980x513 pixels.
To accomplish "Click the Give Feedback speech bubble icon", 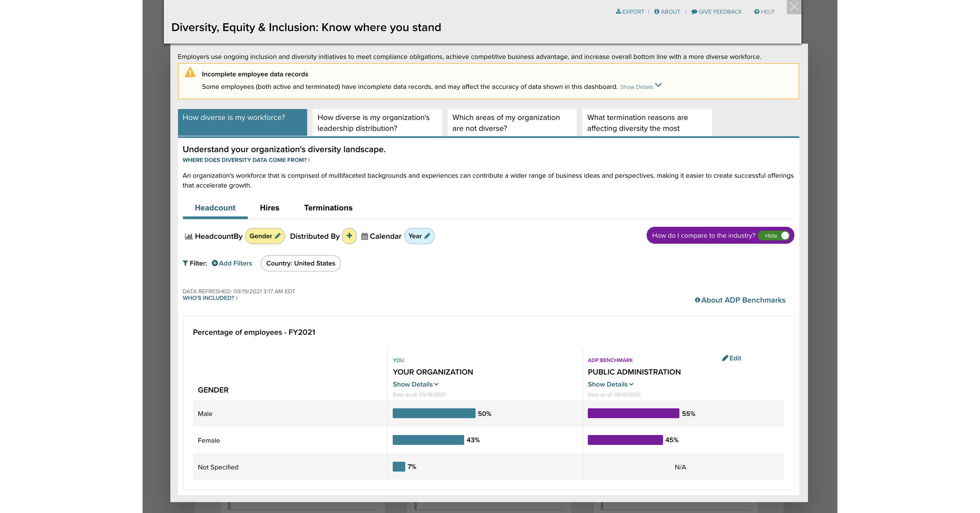I will coord(694,12).
